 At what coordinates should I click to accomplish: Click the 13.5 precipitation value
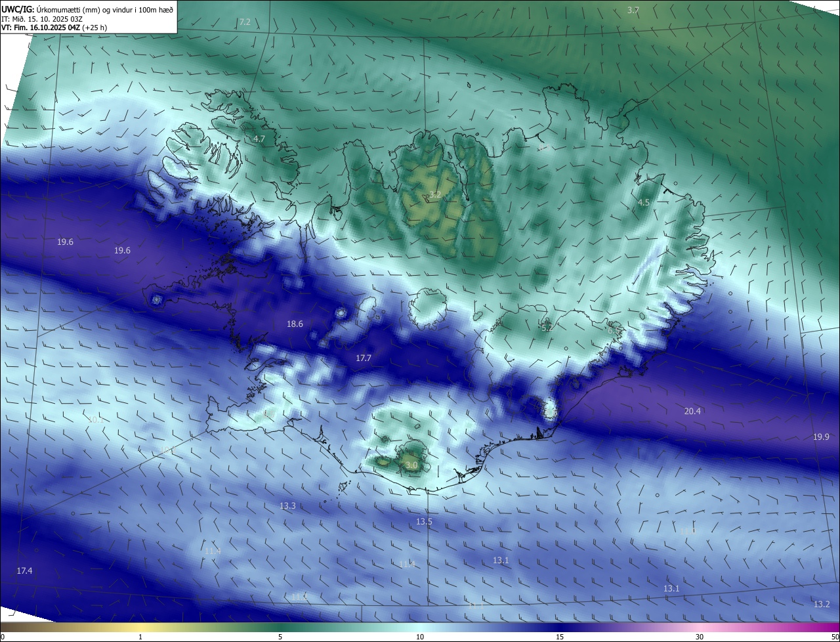click(x=425, y=521)
